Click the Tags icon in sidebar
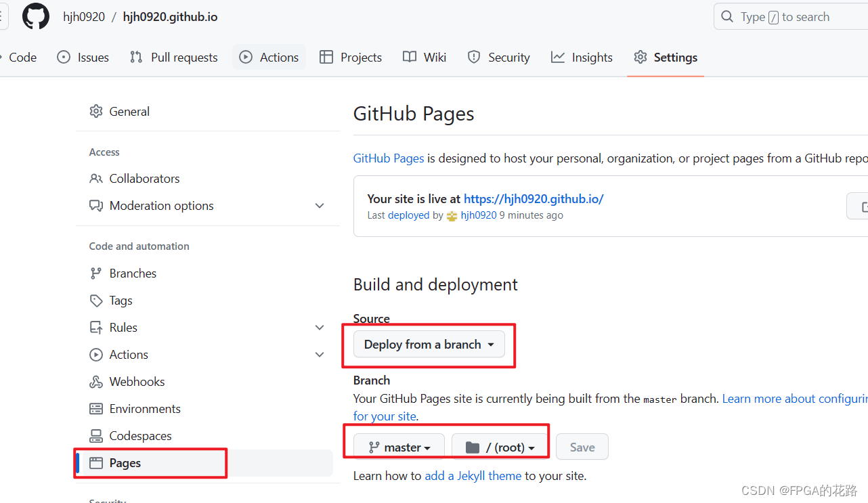868x503 pixels. pyautogui.click(x=96, y=301)
